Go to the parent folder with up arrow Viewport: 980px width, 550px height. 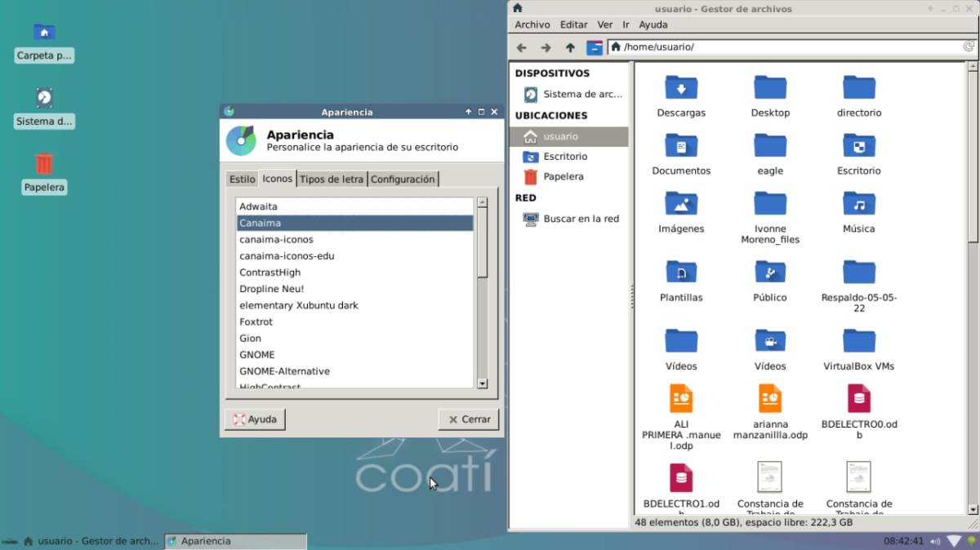(x=570, y=47)
